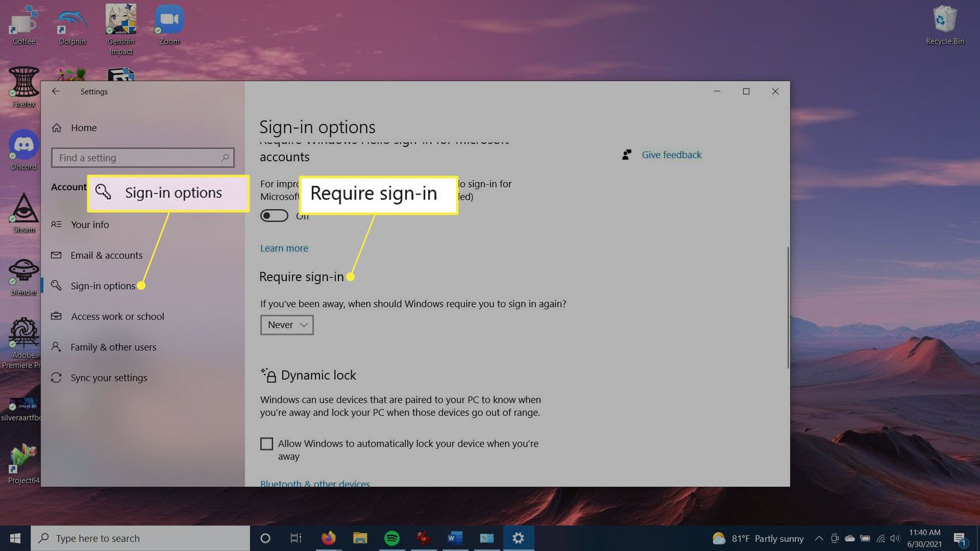Show hidden system tray icons

(x=819, y=539)
